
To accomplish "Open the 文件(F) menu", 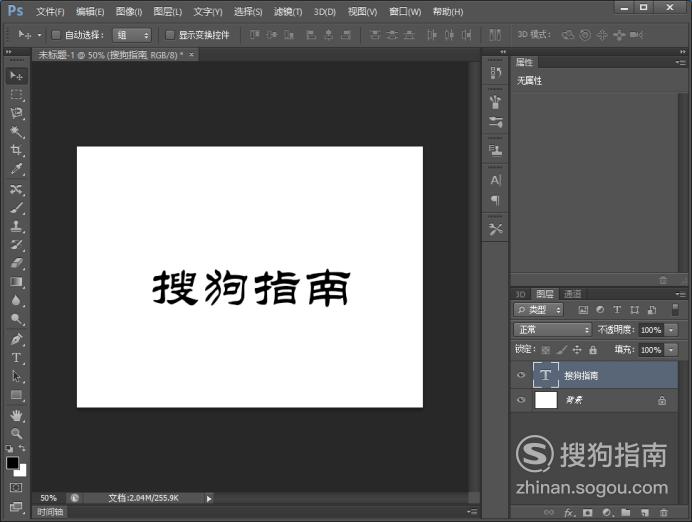I will coord(50,12).
